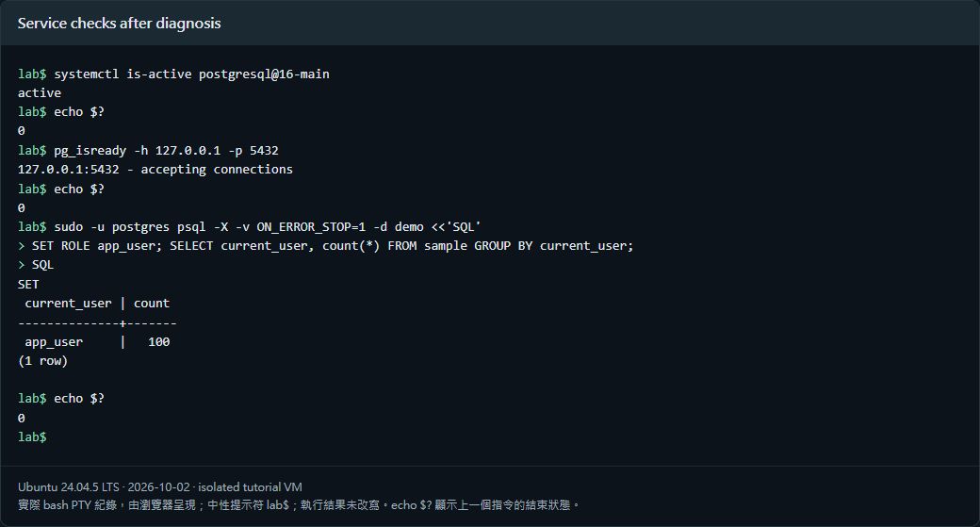Viewport: 980px width, 527px height.
Task: Click the 'active' output line
Action: point(40,92)
